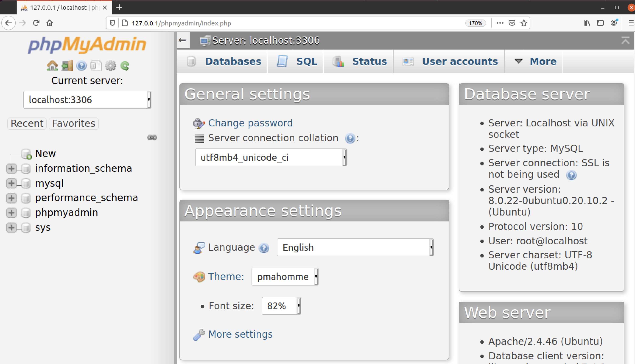Image resolution: width=635 pixels, height=364 pixels.
Task: Click the browser home icon
Action: 49,23
